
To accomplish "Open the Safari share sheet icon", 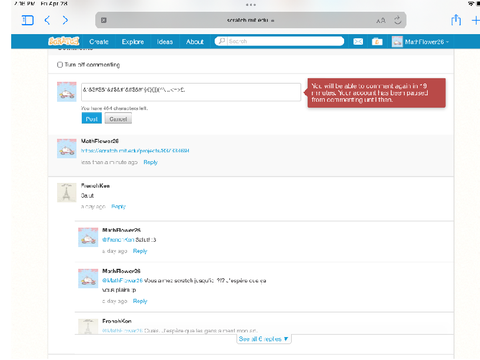I will (456, 20).
